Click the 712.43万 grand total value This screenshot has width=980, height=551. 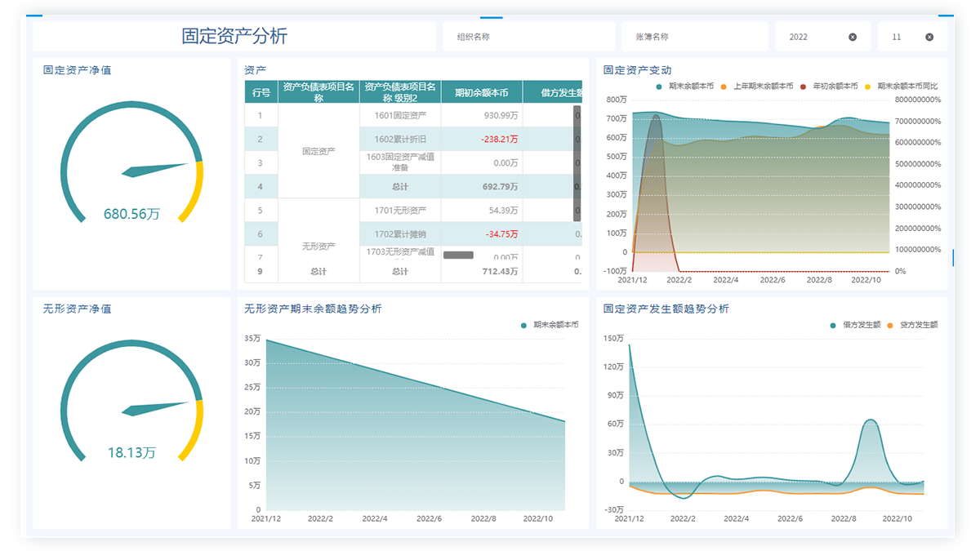501,271
